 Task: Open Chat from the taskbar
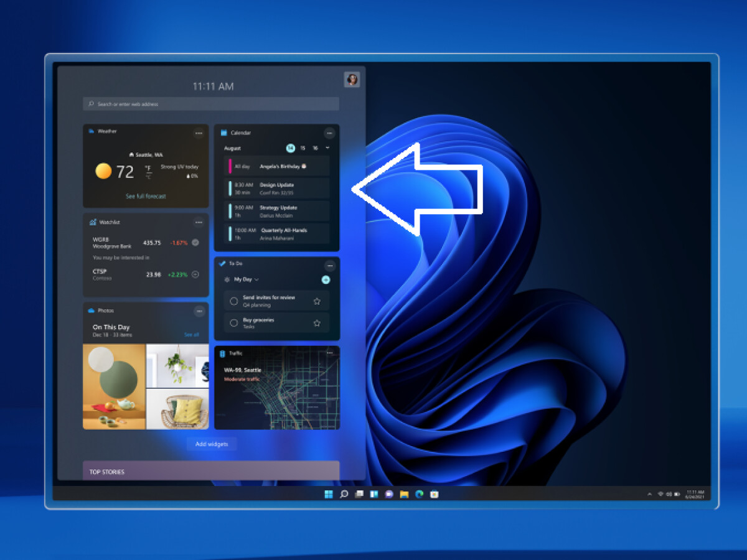pyautogui.click(x=389, y=494)
